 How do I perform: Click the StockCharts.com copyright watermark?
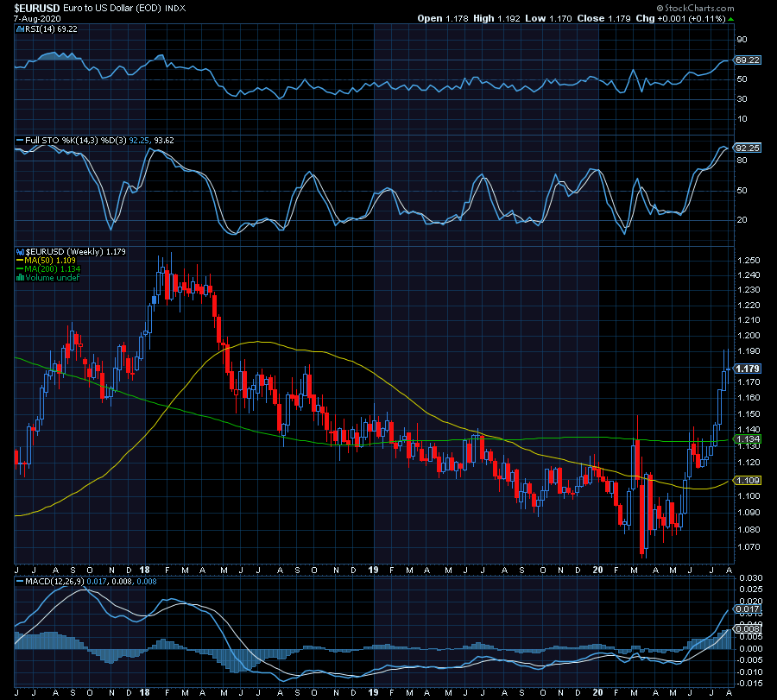pos(695,8)
